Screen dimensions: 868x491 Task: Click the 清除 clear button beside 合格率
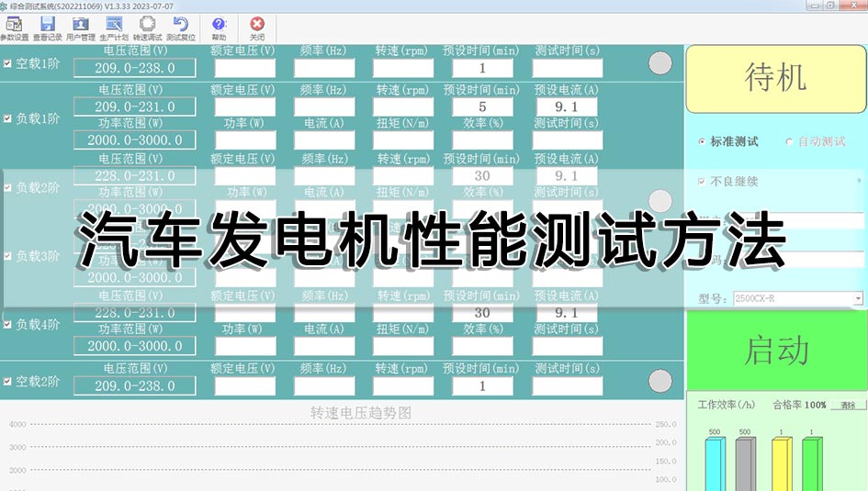pyautogui.click(x=849, y=405)
